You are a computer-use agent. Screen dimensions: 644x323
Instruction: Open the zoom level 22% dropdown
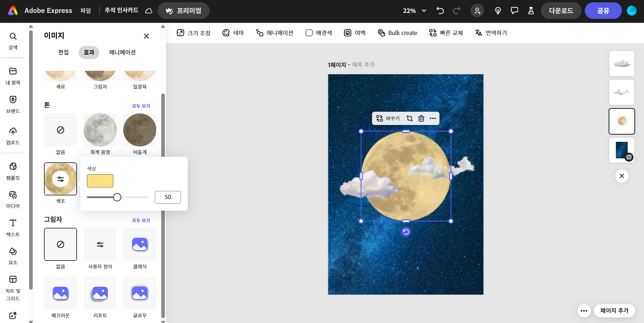[414, 11]
